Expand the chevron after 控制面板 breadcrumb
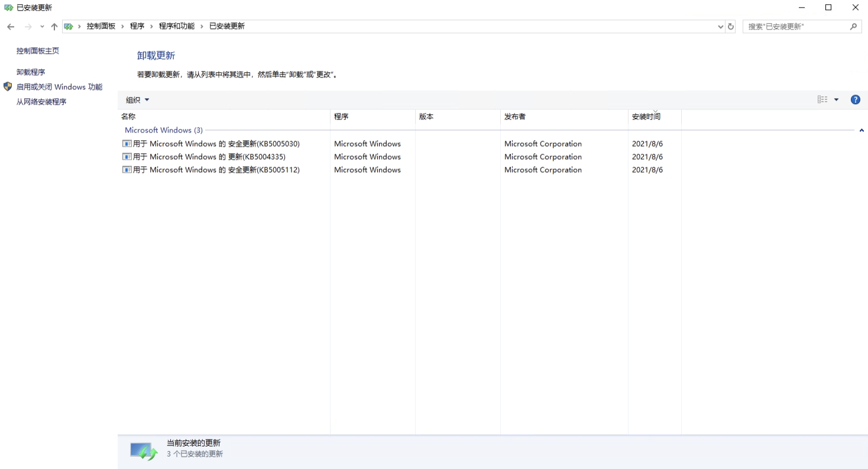The height and width of the screenshot is (469, 868). point(123,26)
